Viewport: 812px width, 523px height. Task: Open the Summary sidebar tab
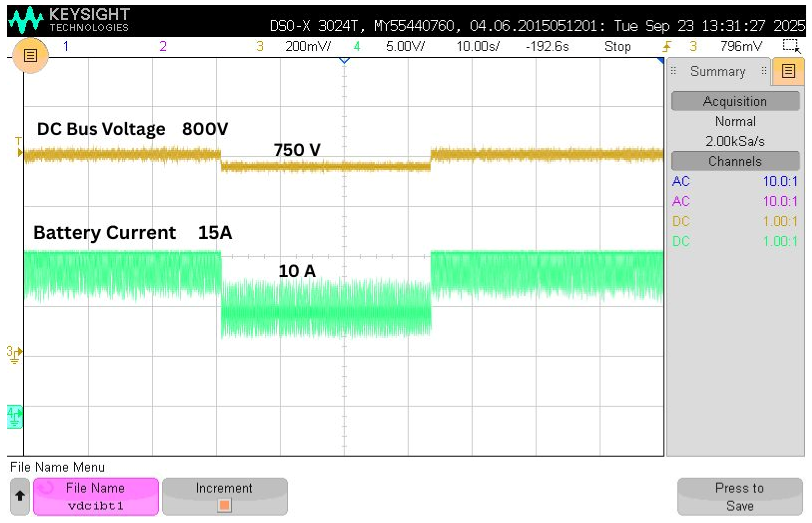click(718, 72)
